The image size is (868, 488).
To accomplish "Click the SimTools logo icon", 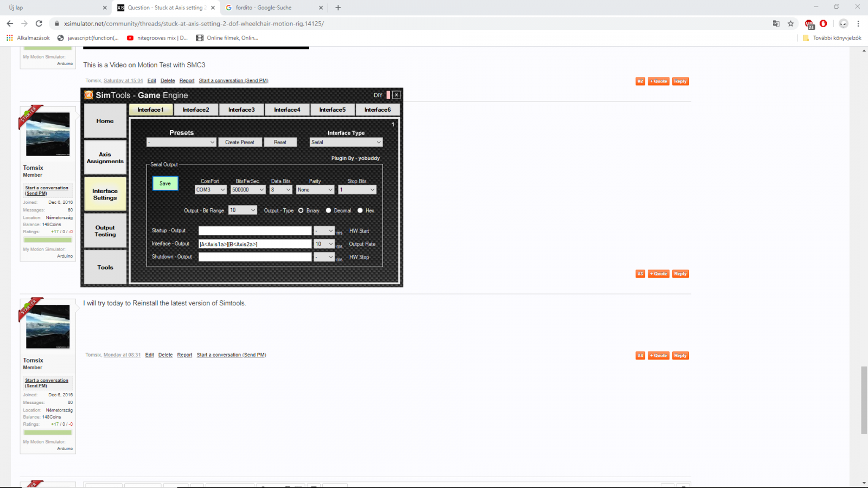I will coord(89,95).
